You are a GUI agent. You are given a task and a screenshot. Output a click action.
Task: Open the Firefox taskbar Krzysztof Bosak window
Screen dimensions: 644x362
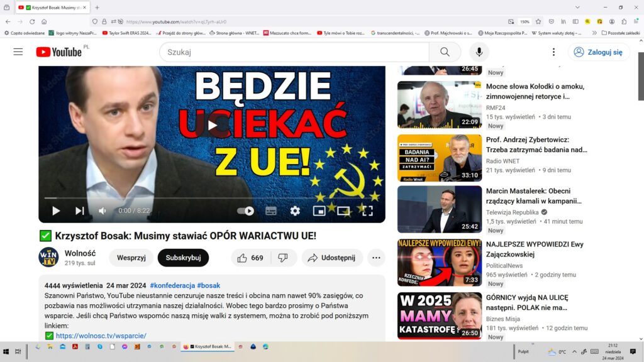tap(208, 347)
